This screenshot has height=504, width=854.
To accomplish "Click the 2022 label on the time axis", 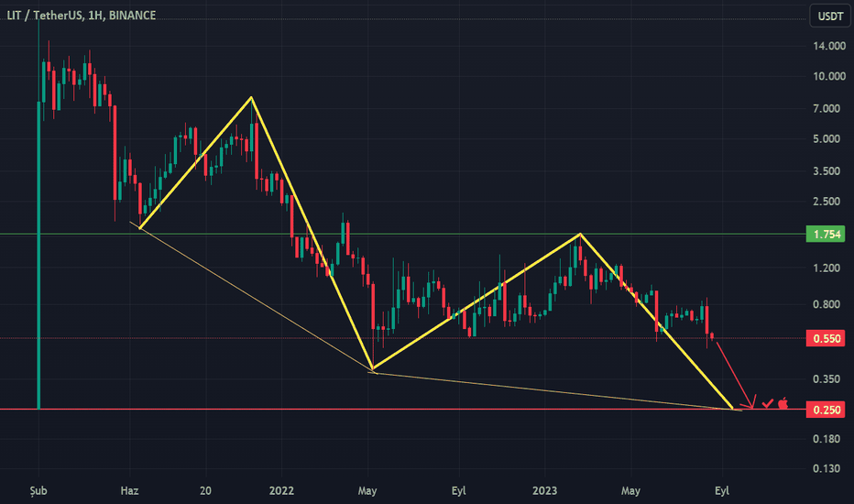I will pos(281,490).
